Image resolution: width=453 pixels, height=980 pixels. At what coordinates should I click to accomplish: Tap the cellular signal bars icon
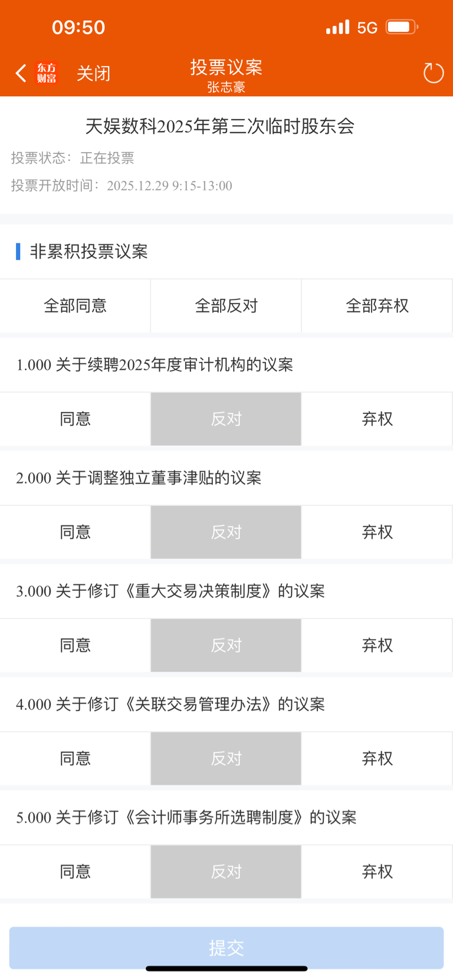338,27
